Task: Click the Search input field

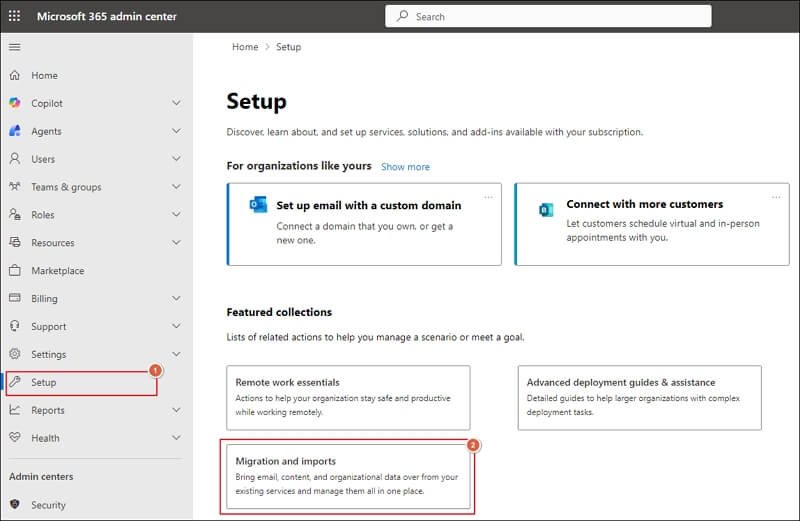Action: click(548, 16)
